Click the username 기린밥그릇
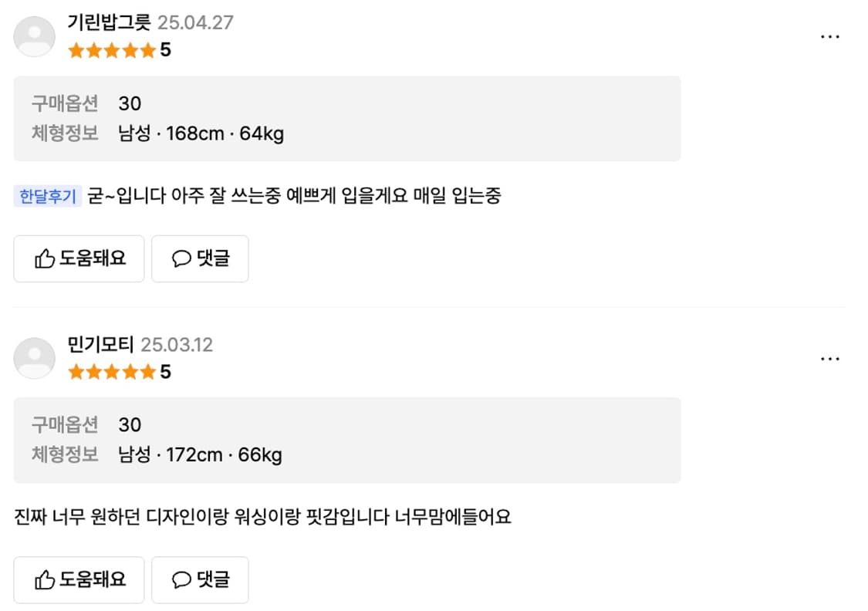 108,23
